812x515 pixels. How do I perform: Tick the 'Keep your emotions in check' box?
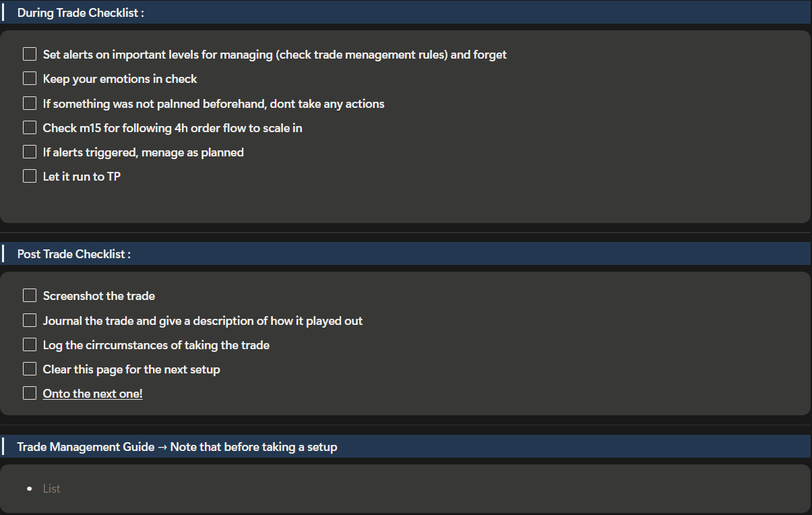(x=30, y=78)
